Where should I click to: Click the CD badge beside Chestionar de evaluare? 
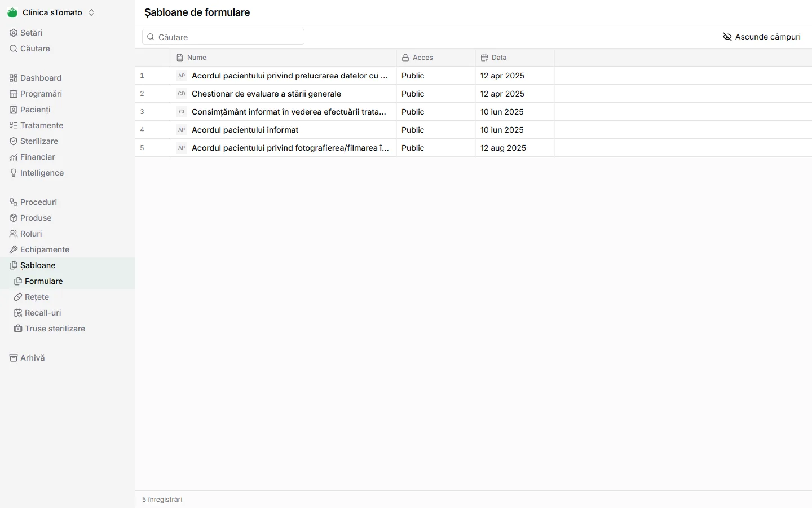point(182,94)
